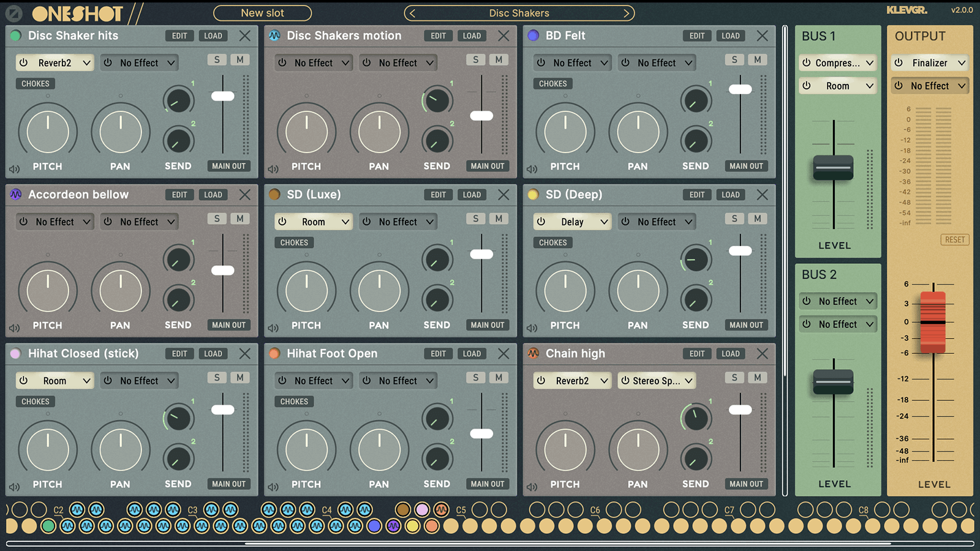Click Chain high's waveform header icon
Viewport: 980px width, 551px height.
point(532,353)
